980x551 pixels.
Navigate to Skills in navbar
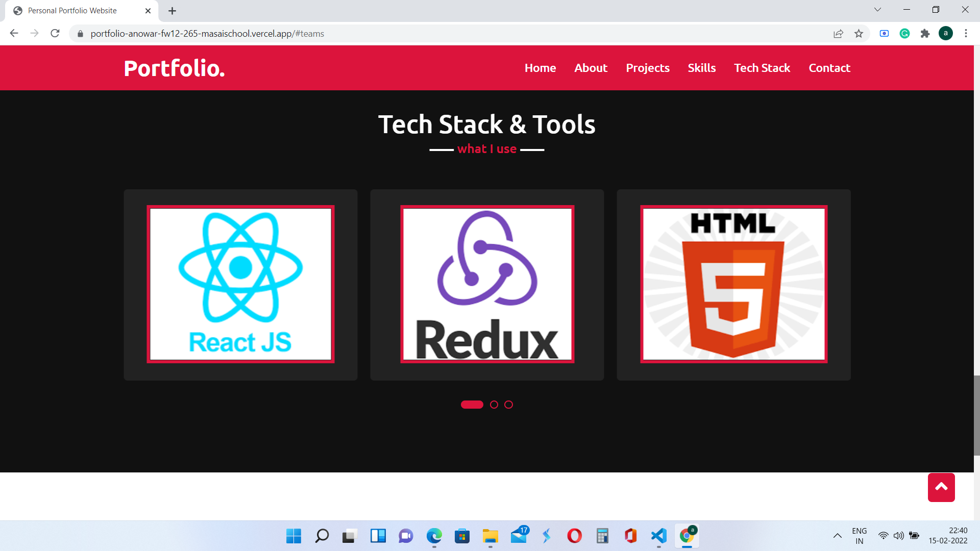701,68
